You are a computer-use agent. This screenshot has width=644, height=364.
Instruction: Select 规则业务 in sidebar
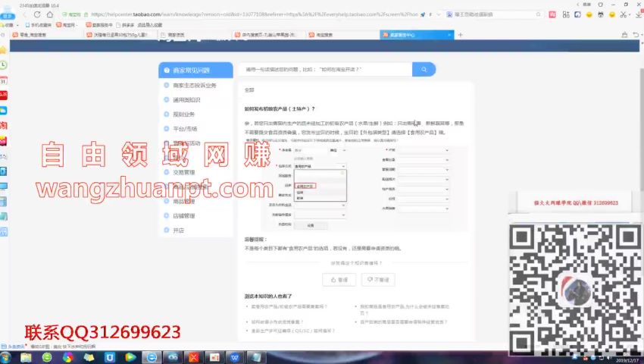click(183, 115)
